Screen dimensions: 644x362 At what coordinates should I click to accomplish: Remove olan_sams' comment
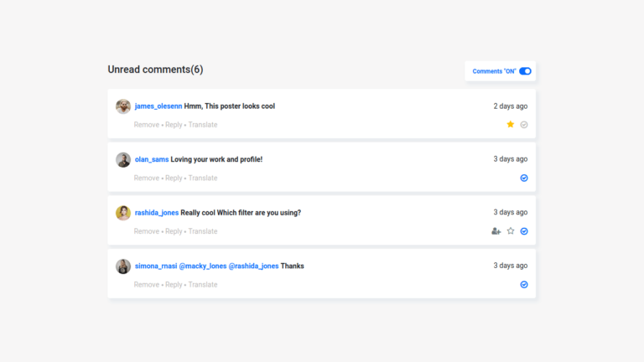pyautogui.click(x=147, y=178)
